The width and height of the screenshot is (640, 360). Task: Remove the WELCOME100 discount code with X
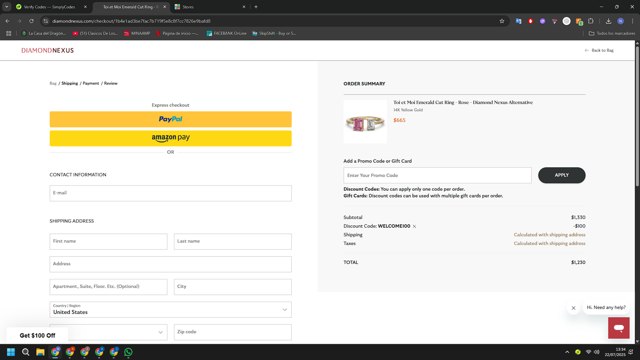414,226
